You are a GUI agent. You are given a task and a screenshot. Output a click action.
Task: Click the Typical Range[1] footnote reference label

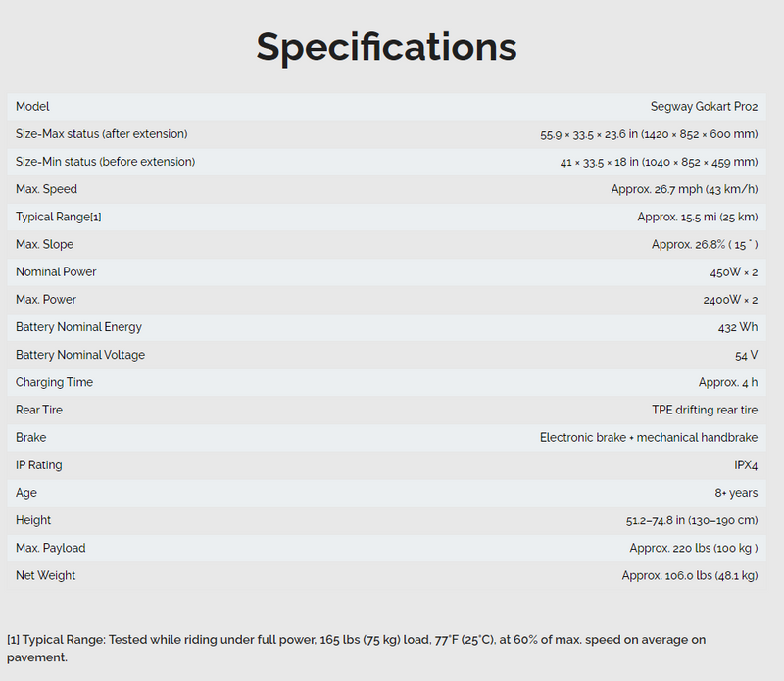point(59,217)
